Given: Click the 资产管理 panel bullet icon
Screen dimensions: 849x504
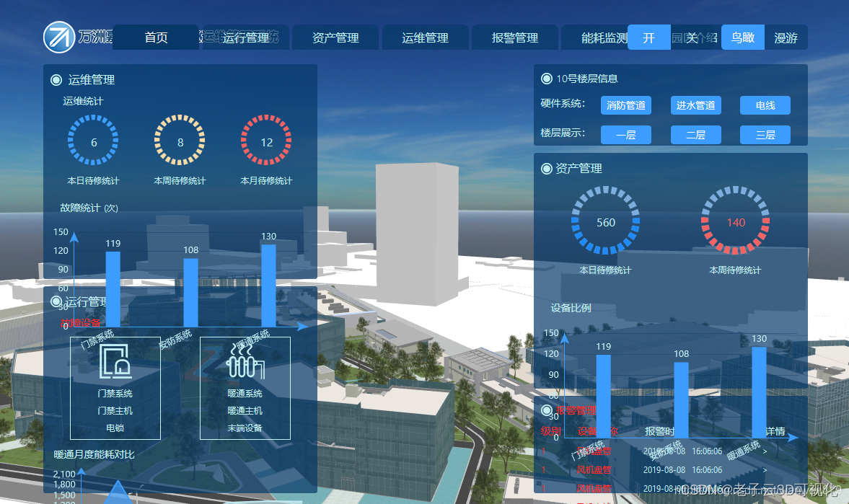Looking at the screenshot, I should (546, 169).
